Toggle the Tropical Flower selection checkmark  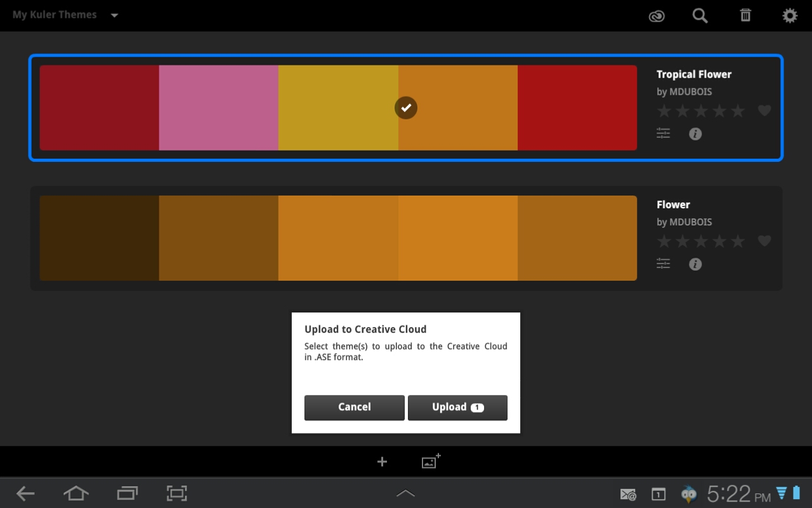(x=406, y=108)
